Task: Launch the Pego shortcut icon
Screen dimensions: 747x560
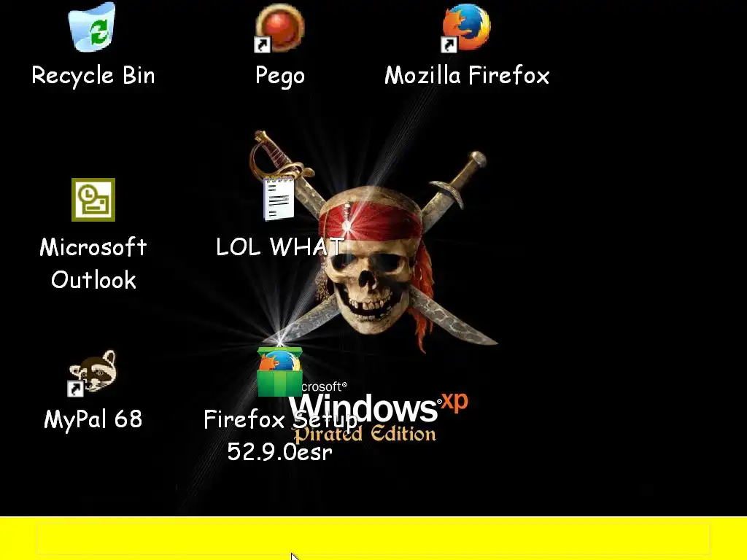Action: [x=279, y=28]
